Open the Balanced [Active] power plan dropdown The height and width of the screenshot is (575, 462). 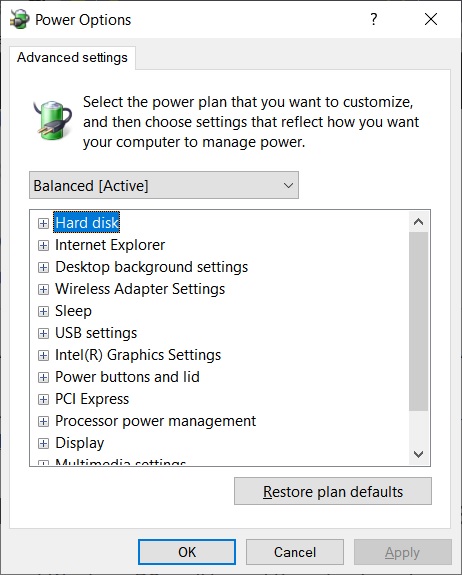coord(164,185)
